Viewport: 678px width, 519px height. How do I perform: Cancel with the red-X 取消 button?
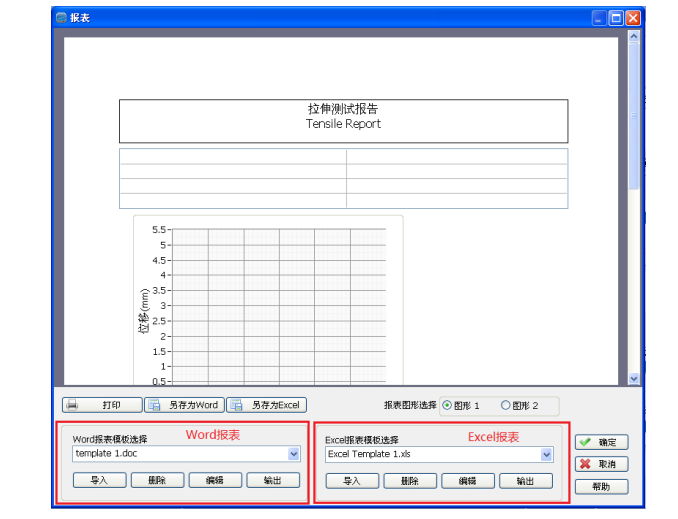[x=601, y=464]
